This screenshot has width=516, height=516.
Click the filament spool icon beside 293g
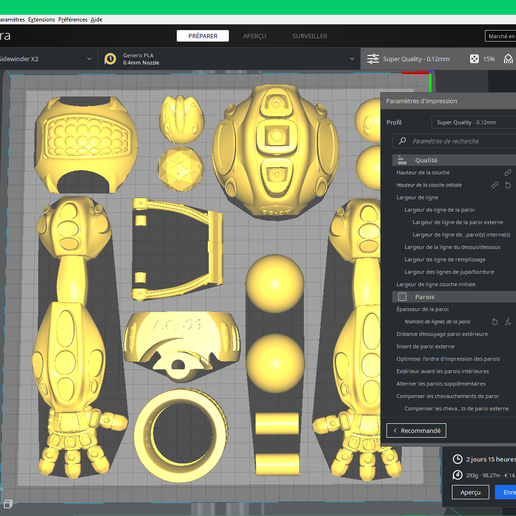(x=458, y=475)
